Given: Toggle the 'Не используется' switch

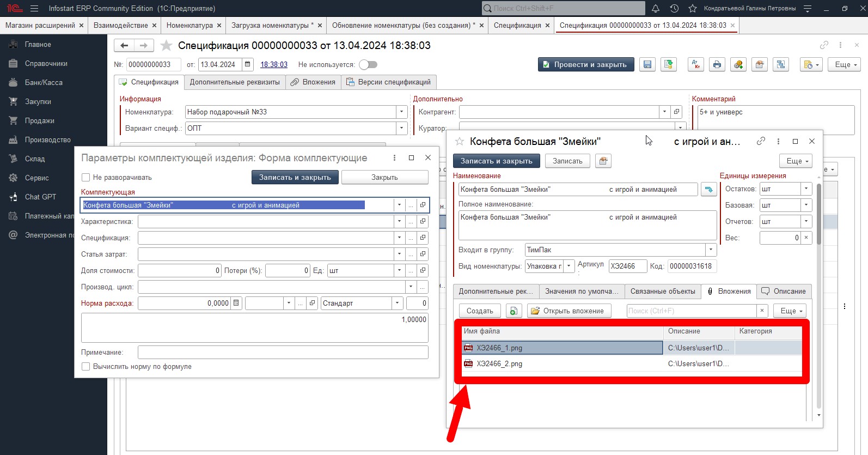Looking at the screenshot, I should click(368, 64).
